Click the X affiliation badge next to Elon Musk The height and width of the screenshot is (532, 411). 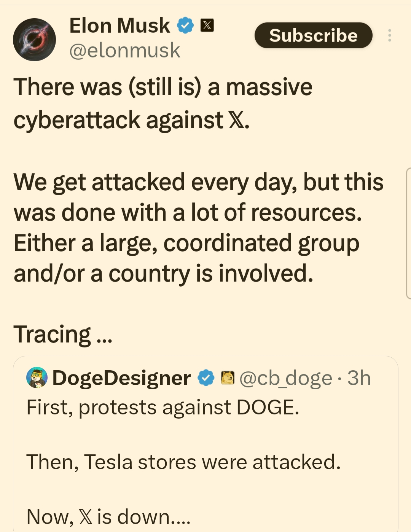point(207,25)
